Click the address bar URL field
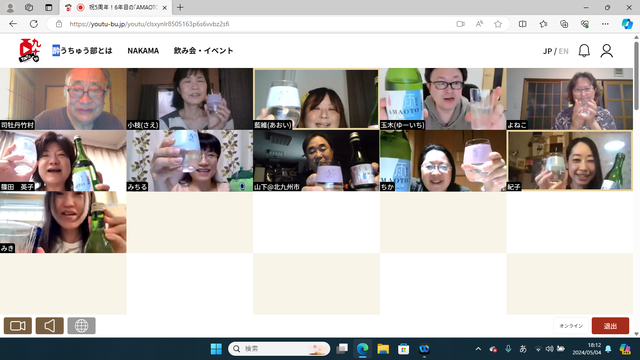Image resolution: width=640 pixels, height=360 pixels. 253,24
